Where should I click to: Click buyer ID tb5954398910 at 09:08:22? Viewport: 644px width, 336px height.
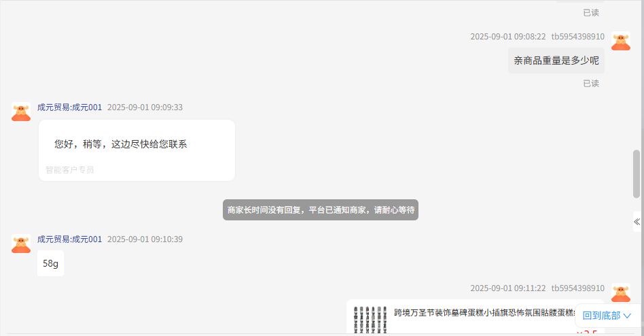click(577, 37)
